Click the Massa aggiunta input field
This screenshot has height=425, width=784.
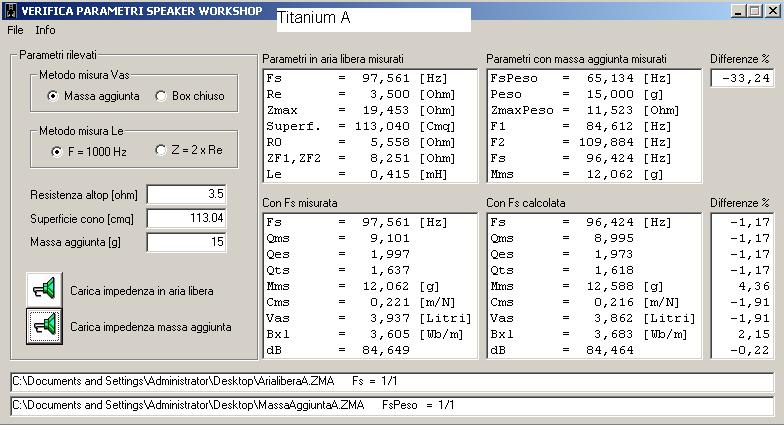click(186, 242)
